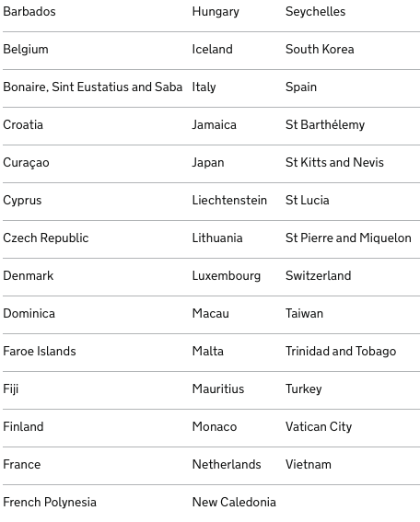Select the Italy table entry

point(204,87)
